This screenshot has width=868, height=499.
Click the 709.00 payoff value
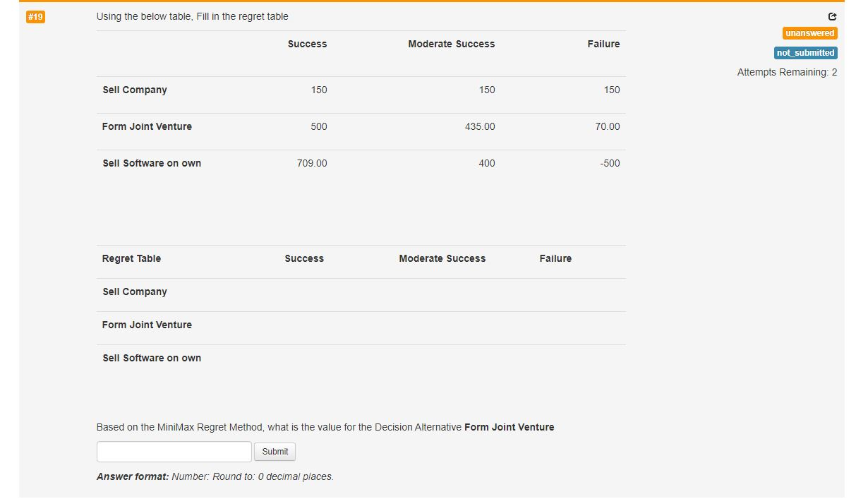click(312, 163)
